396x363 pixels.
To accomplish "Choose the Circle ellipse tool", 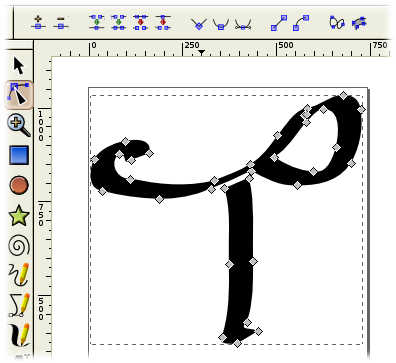I will click(19, 185).
